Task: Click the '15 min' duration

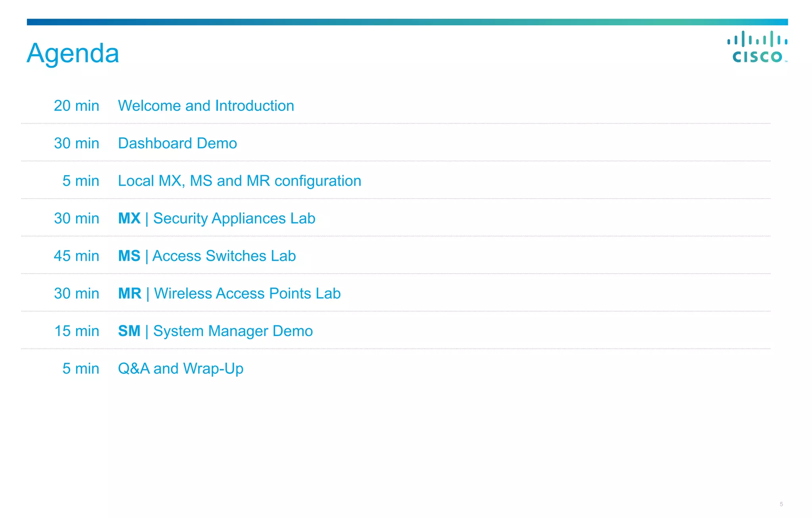Action: point(77,331)
